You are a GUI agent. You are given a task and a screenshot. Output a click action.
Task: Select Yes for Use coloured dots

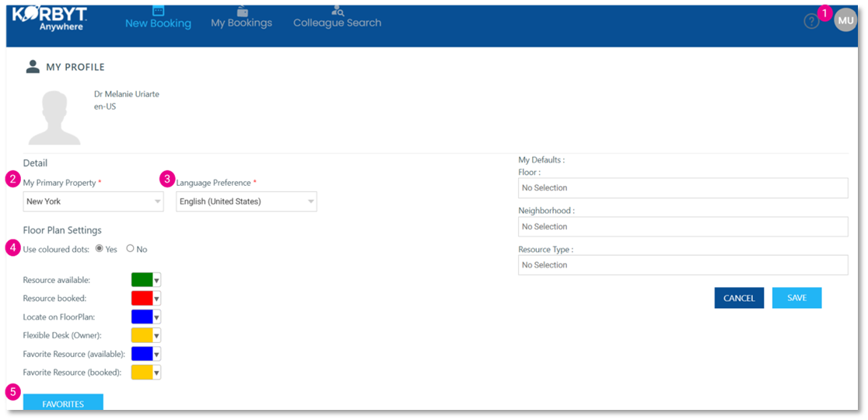coord(100,249)
